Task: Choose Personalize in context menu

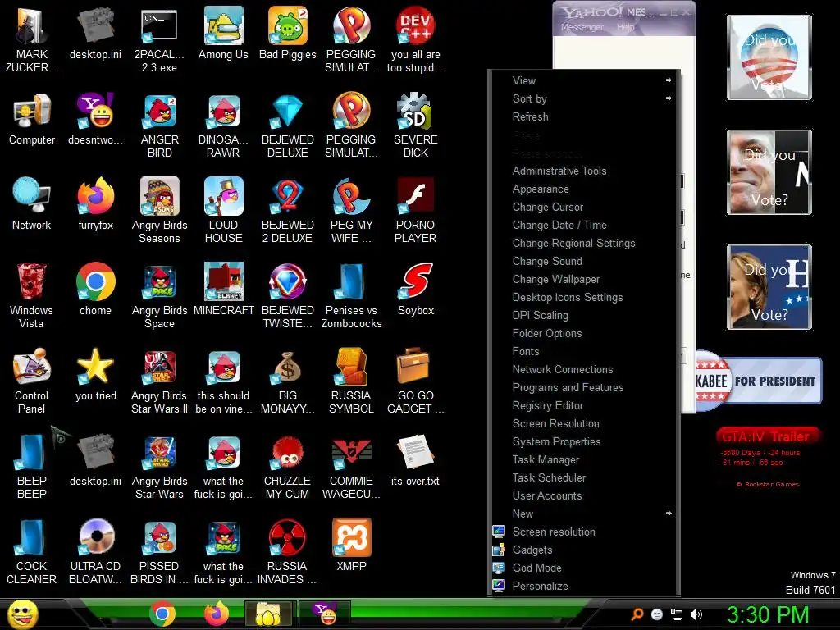Action: pyautogui.click(x=584, y=586)
